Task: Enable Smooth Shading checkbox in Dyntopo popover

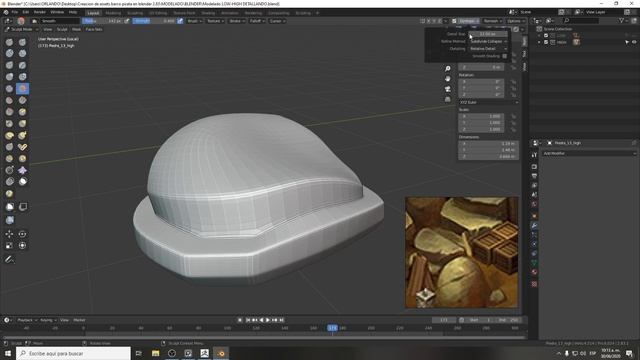Action: point(504,56)
